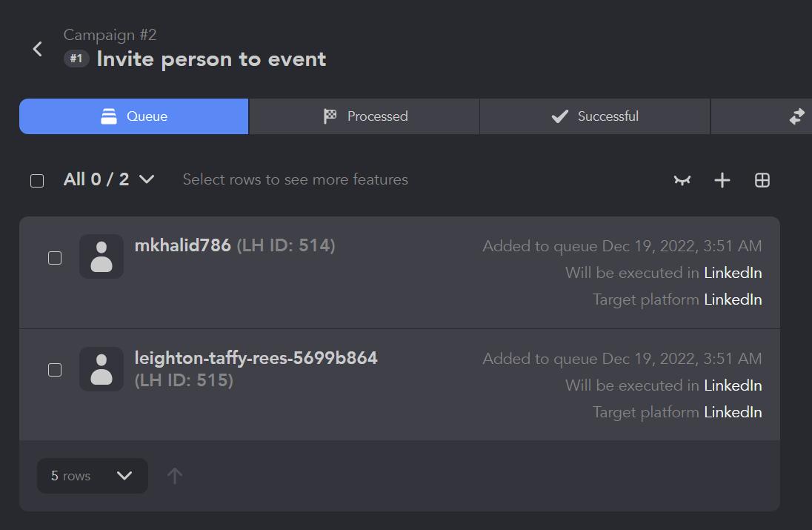Click the #1 action number badge
812x530 pixels.
[76, 59]
